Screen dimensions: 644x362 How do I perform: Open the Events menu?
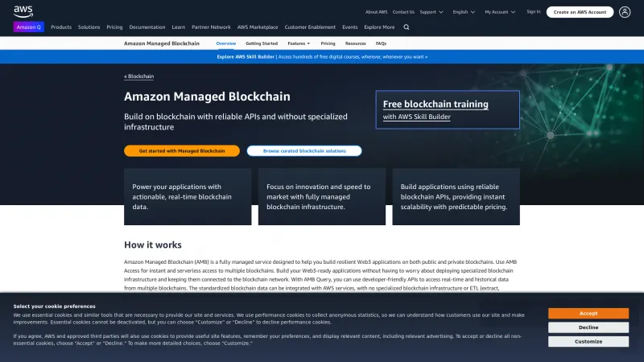[350, 27]
